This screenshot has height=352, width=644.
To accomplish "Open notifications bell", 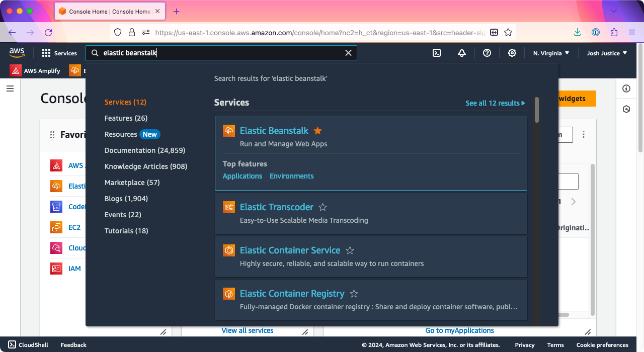I will [x=462, y=53].
